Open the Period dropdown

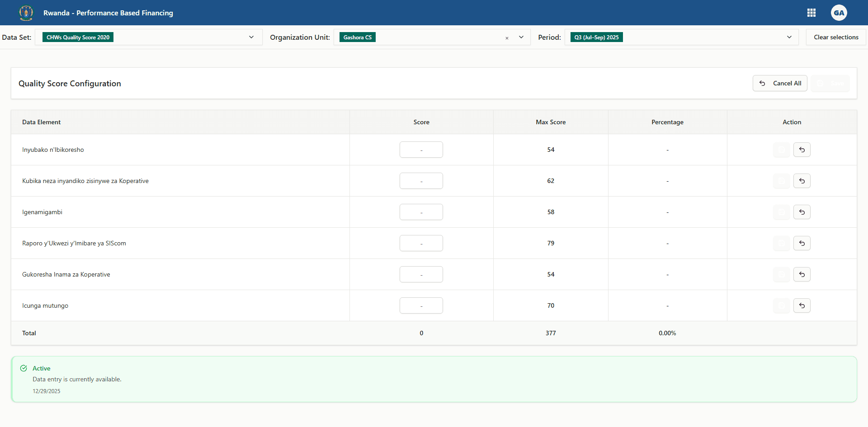[789, 37]
